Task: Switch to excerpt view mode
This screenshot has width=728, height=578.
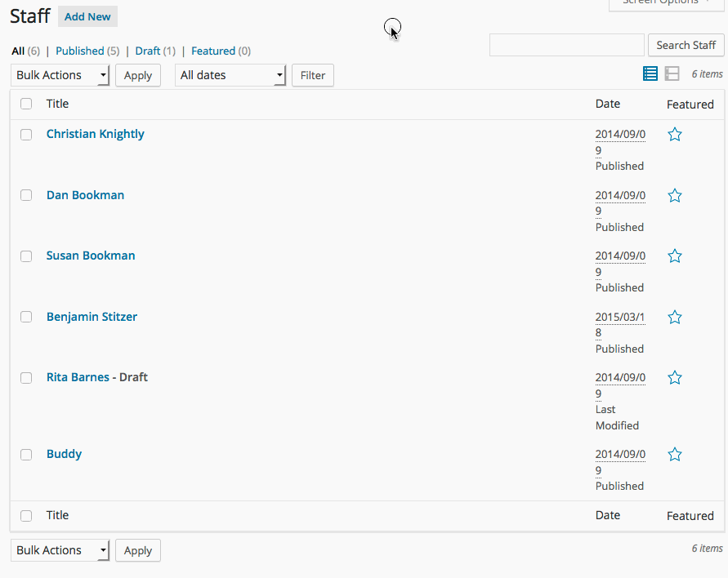Action: (x=672, y=73)
